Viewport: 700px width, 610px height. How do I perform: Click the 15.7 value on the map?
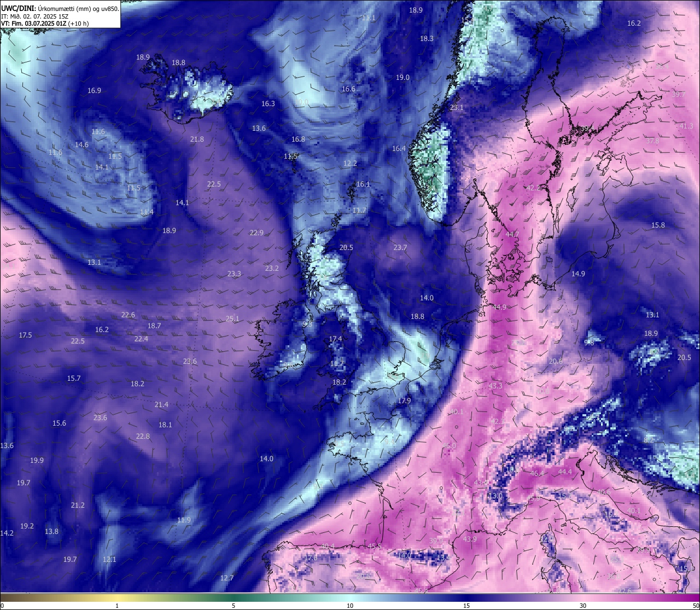tap(74, 378)
